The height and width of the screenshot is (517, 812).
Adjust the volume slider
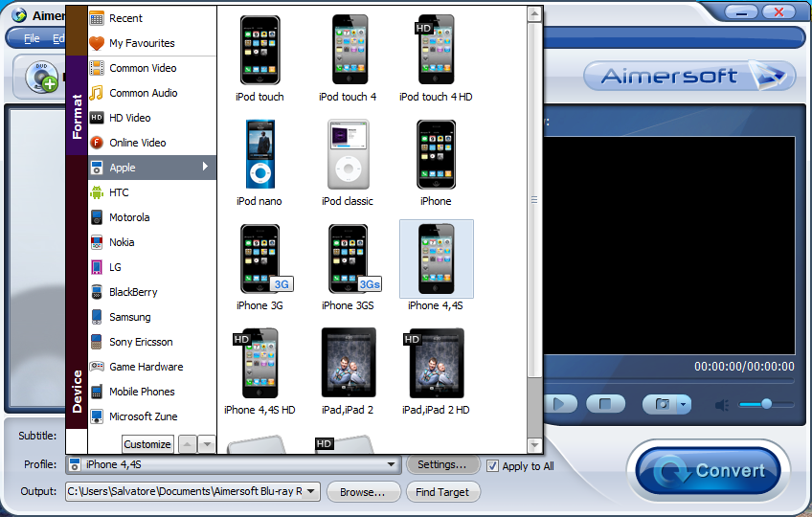pyautogui.click(x=767, y=404)
